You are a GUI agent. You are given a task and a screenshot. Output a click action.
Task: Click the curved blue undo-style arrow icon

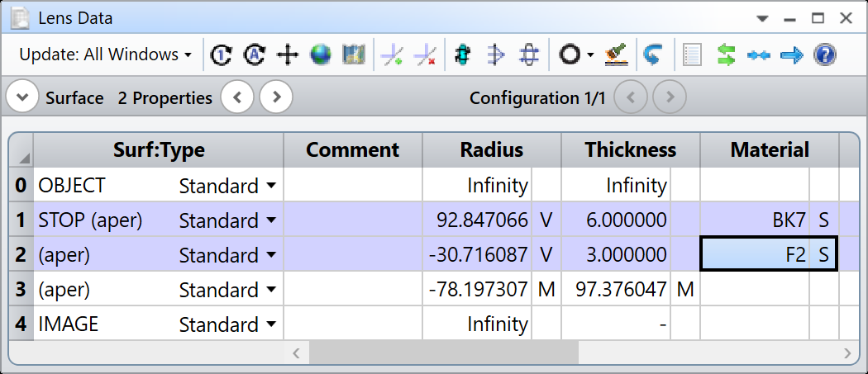pos(652,55)
